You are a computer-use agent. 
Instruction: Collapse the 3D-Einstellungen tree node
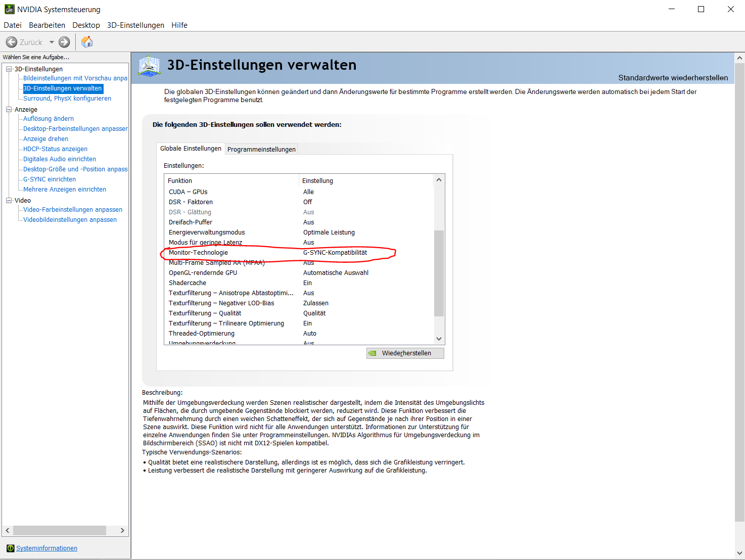[9, 69]
